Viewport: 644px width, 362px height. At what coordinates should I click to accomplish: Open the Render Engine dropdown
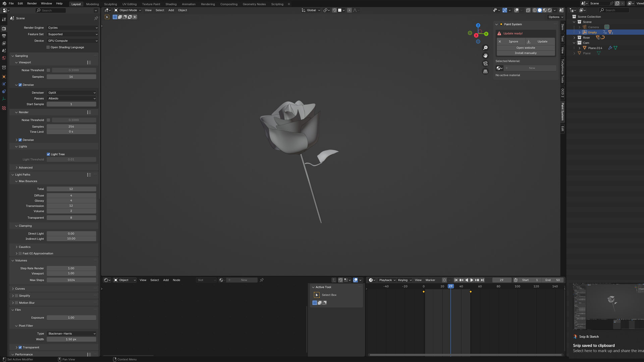point(72,28)
